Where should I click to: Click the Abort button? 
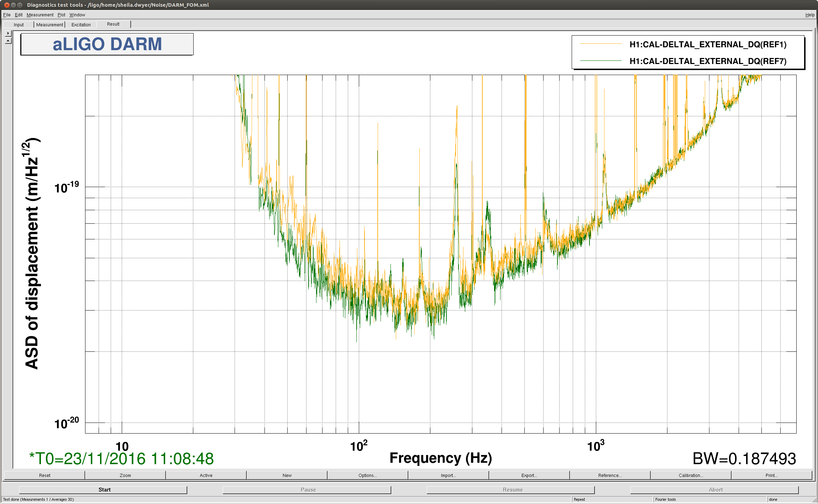click(714, 490)
